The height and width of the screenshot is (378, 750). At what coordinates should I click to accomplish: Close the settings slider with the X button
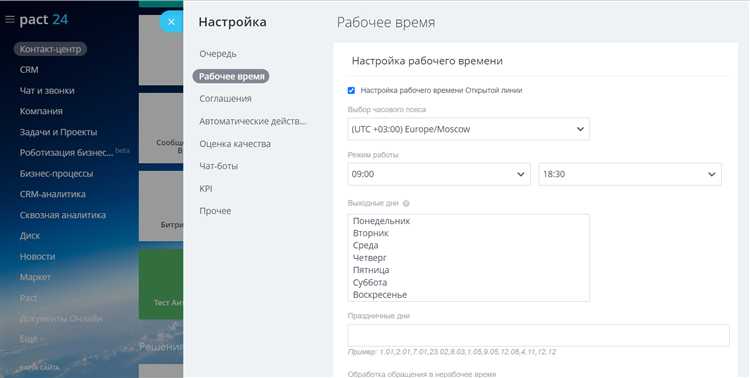click(171, 22)
